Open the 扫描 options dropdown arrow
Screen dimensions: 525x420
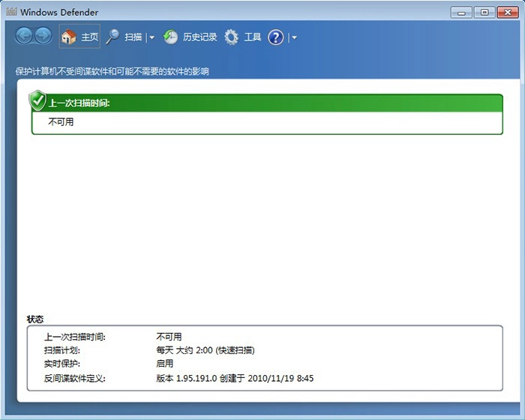[x=151, y=37]
